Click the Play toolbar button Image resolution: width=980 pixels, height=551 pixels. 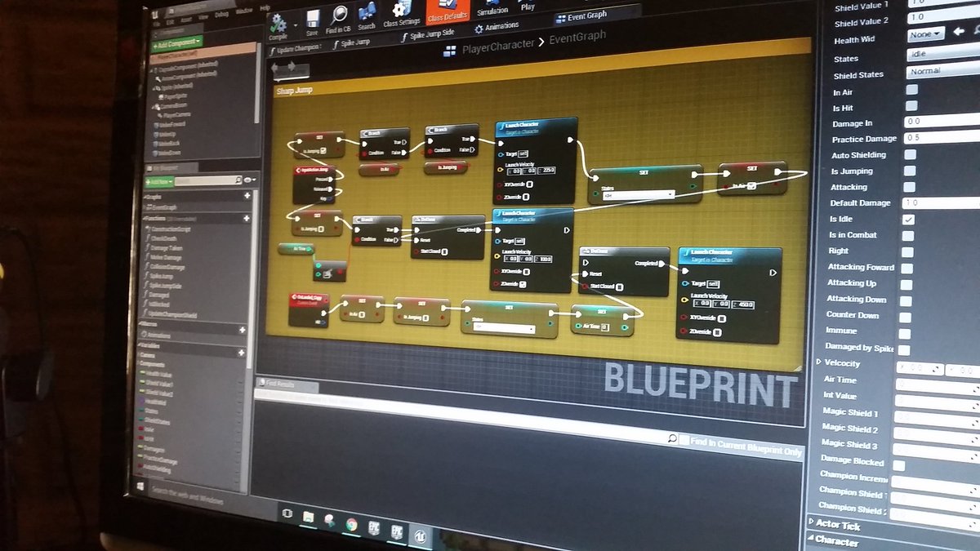(x=528, y=5)
